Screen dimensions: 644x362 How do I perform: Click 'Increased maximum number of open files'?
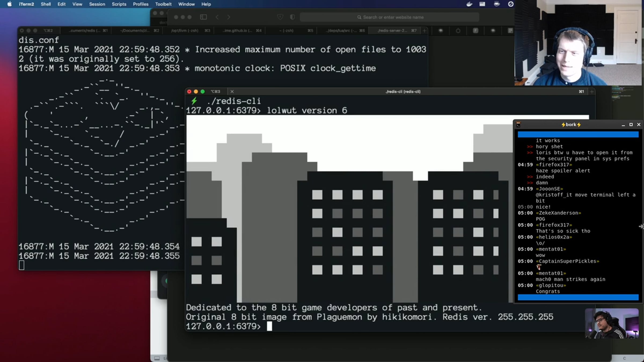coord(290,50)
